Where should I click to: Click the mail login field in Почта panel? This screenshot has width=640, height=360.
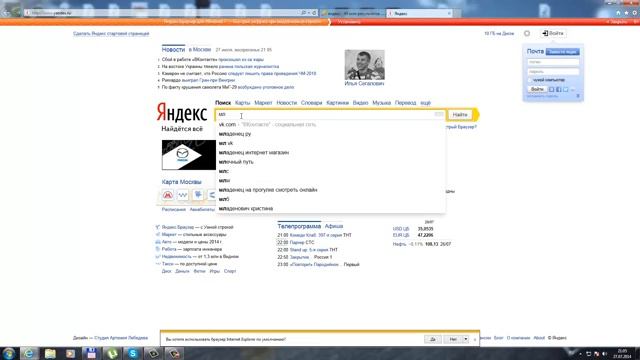click(553, 62)
